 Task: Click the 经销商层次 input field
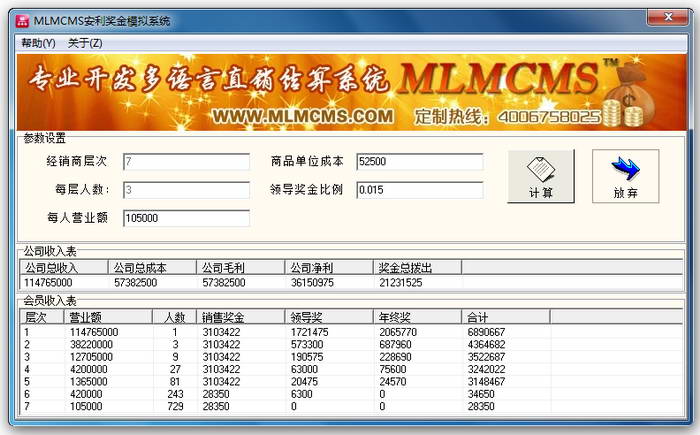pyautogui.click(x=187, y=162)
